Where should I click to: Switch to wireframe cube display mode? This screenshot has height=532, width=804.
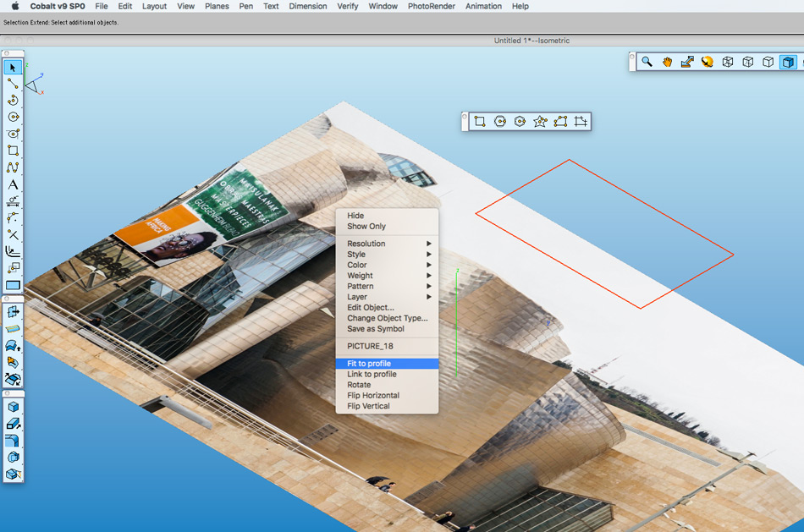(x=727, y=62)
